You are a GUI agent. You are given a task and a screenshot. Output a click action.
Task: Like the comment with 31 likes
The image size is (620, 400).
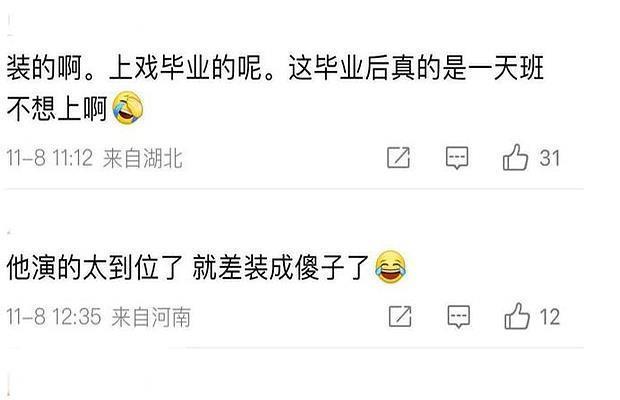point(515,157)
